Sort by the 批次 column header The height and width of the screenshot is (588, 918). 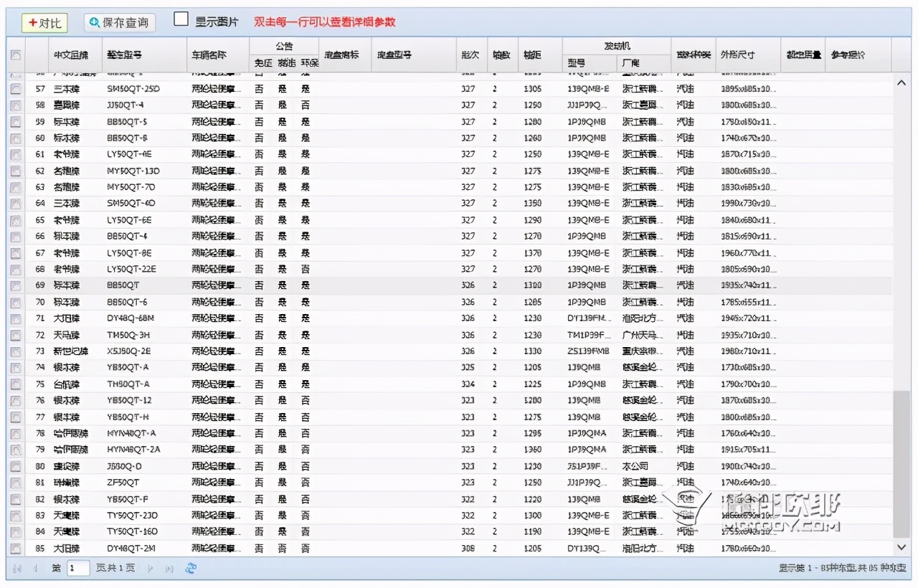click(x=471, y=54)
